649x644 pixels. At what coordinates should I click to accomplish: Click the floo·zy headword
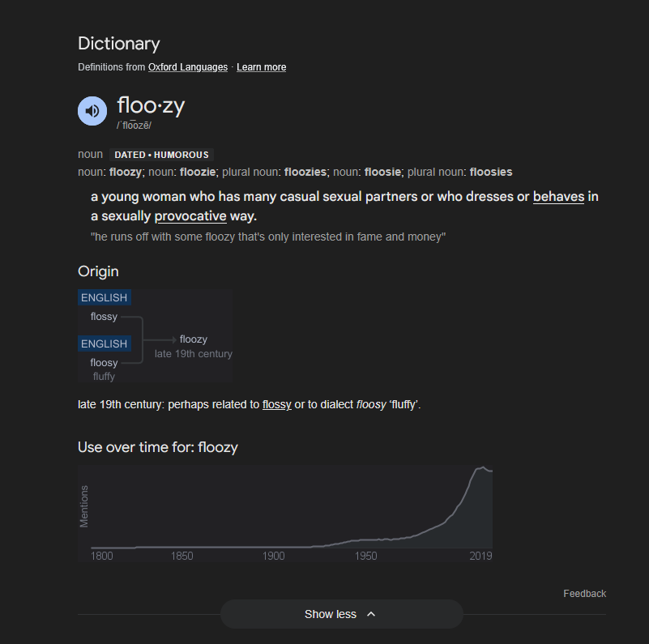click(151, 105)
